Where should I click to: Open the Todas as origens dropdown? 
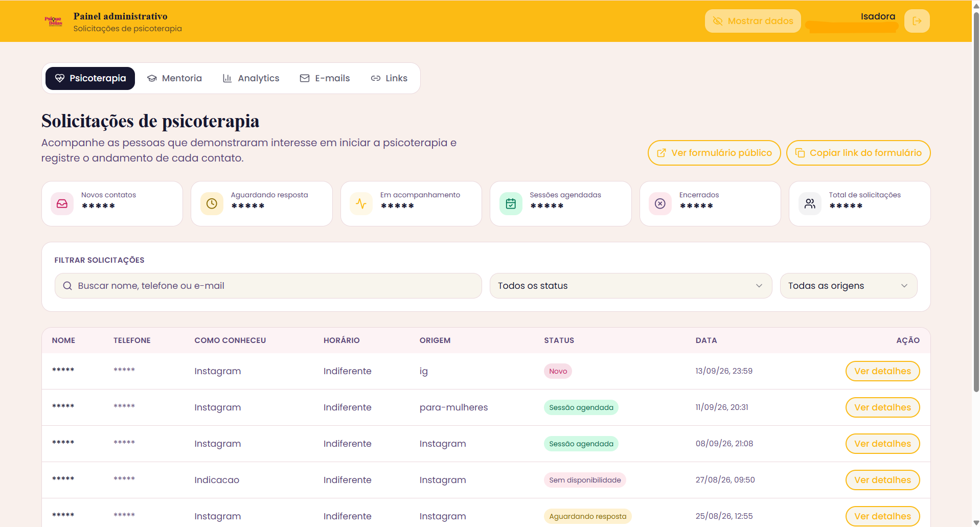pyautogui.click(x=848, y=286)
